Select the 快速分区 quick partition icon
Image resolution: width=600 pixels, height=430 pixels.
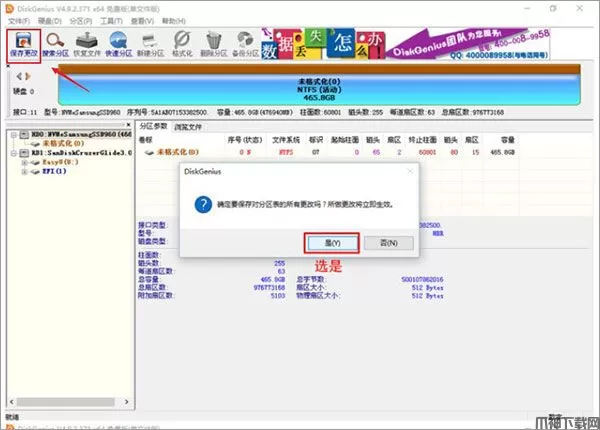coord(118,45)
